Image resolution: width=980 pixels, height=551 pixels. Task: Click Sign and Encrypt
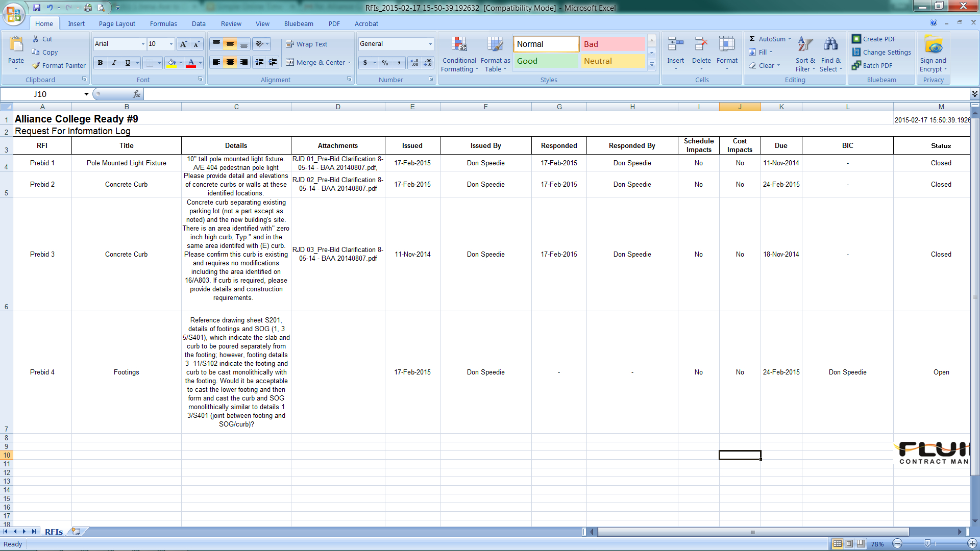coord(933,54)
